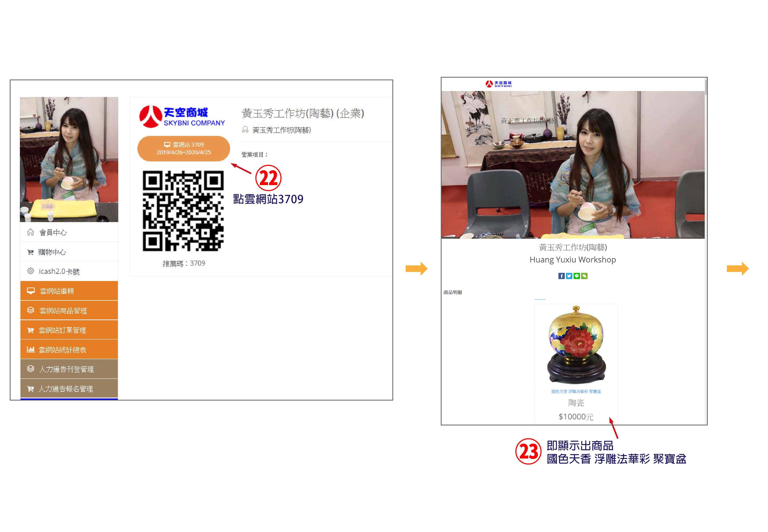768x532 pixels.
Task: Open 購物中心 in the sidebar
Action: [x=69, y=252]
